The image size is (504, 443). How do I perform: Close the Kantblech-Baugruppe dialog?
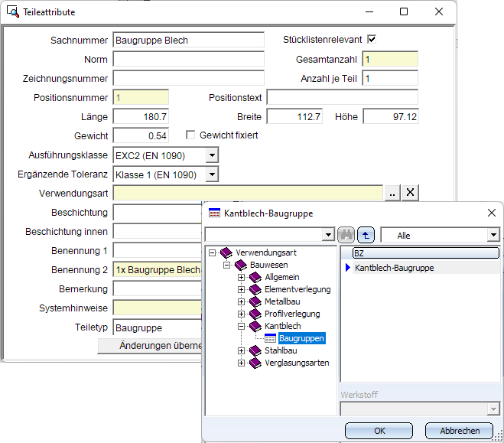click(x=492, y=213)
